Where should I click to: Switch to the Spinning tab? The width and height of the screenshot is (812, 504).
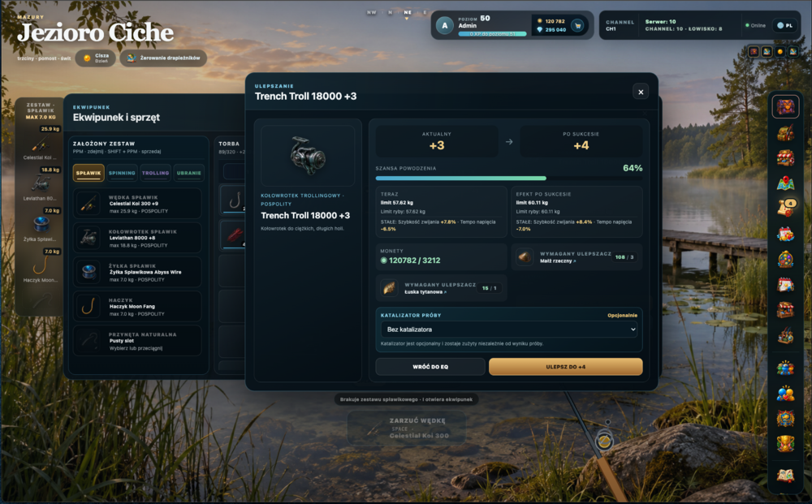[122, 173]
